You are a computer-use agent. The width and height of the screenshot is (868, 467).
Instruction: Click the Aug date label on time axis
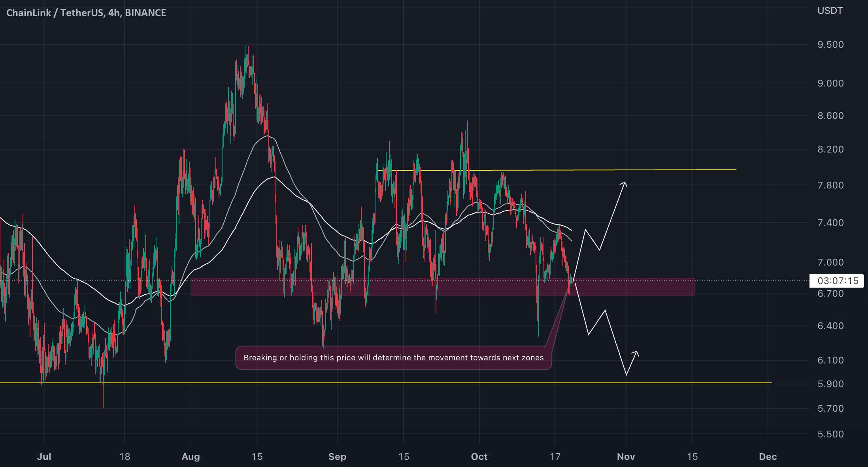[191, 457]
